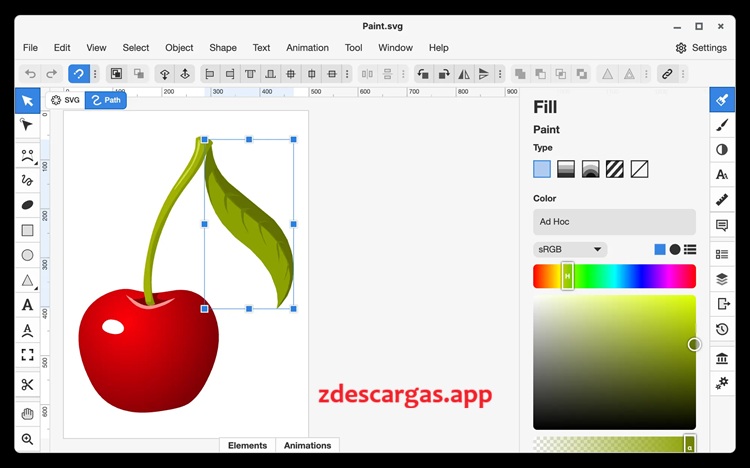Open overflow dots after the alignment icons
750x468 pixels.
pos(347,74)
